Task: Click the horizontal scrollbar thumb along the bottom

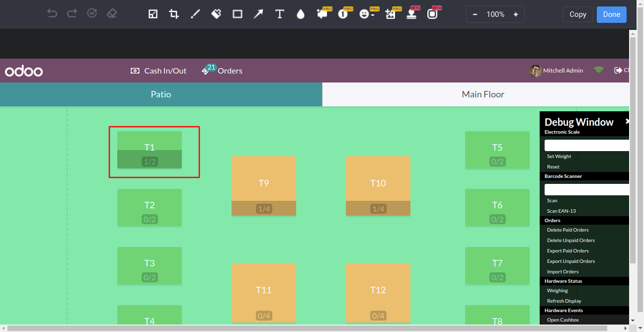Action: tap(307, 328)
